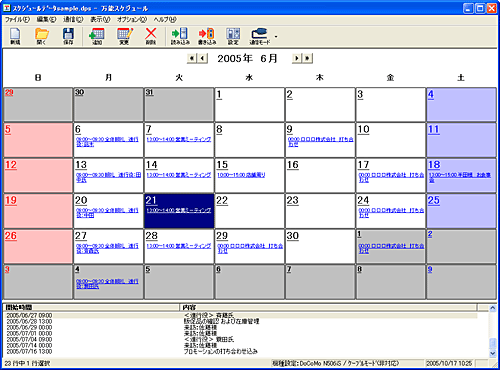Go to the next month arrow

pyautogui.click(x=296, y=58)
